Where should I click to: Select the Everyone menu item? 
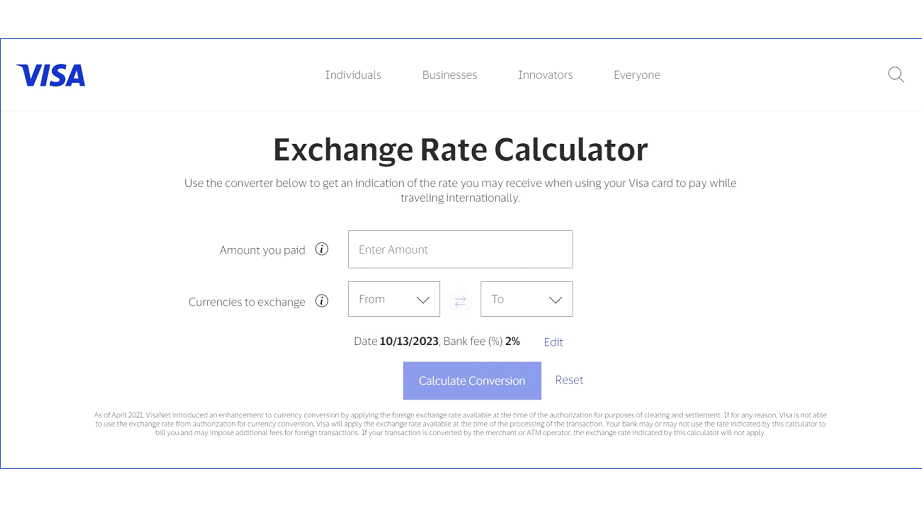pos(637,75)
